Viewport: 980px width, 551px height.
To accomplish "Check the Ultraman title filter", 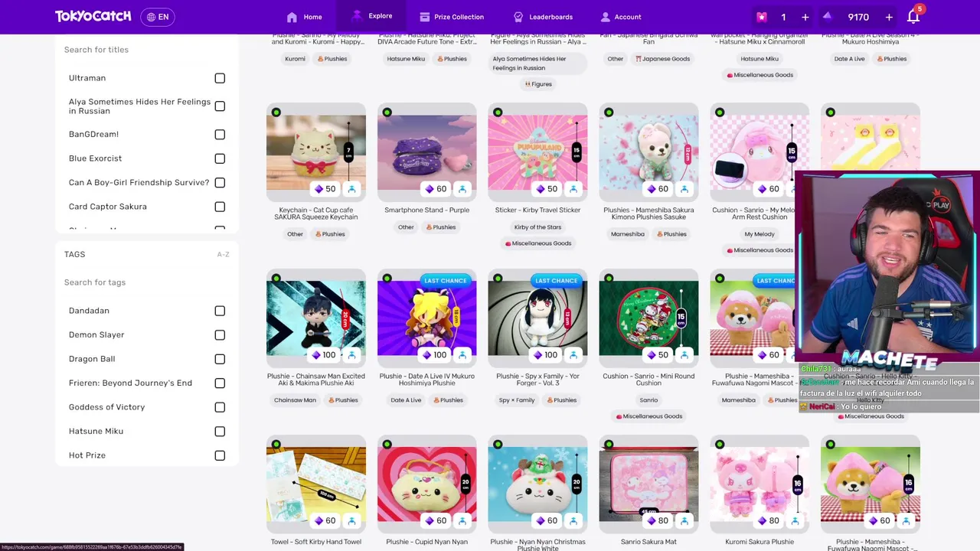I will click(220, 78).
